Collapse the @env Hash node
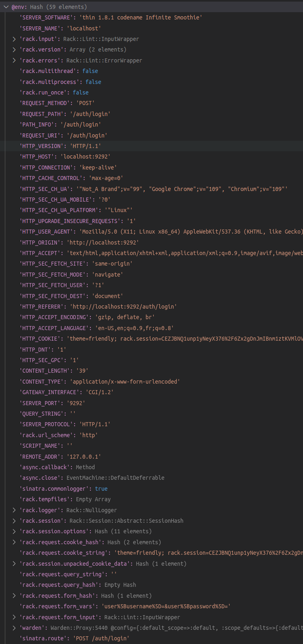The width and height of the screenshot is (303, 644). pos(6,7)
